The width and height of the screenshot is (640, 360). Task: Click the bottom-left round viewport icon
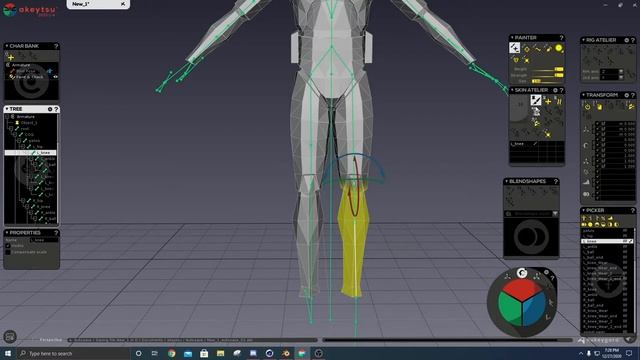click(x=10, y=337)
